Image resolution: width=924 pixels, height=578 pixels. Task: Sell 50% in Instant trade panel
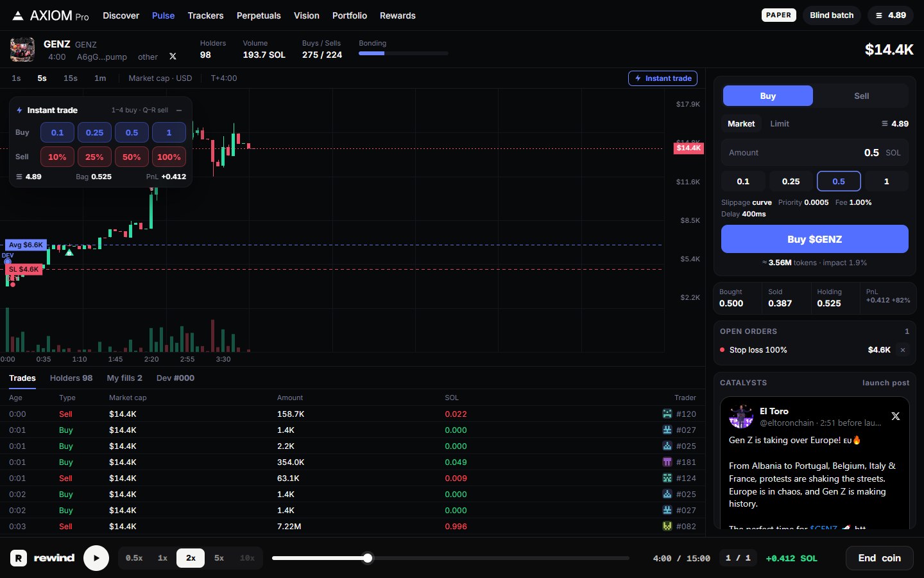click(132, 157)
